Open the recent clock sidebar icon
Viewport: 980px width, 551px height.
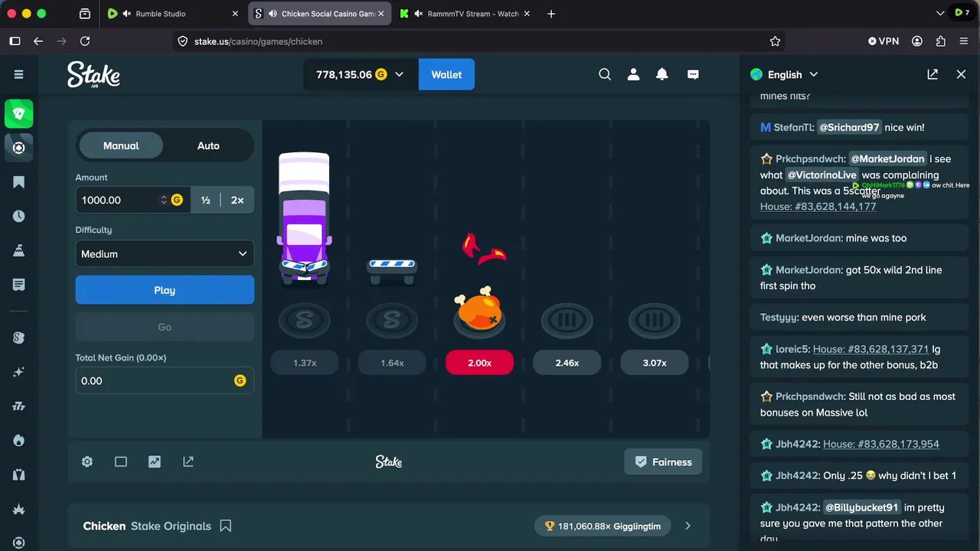click(x=18, y=217)
